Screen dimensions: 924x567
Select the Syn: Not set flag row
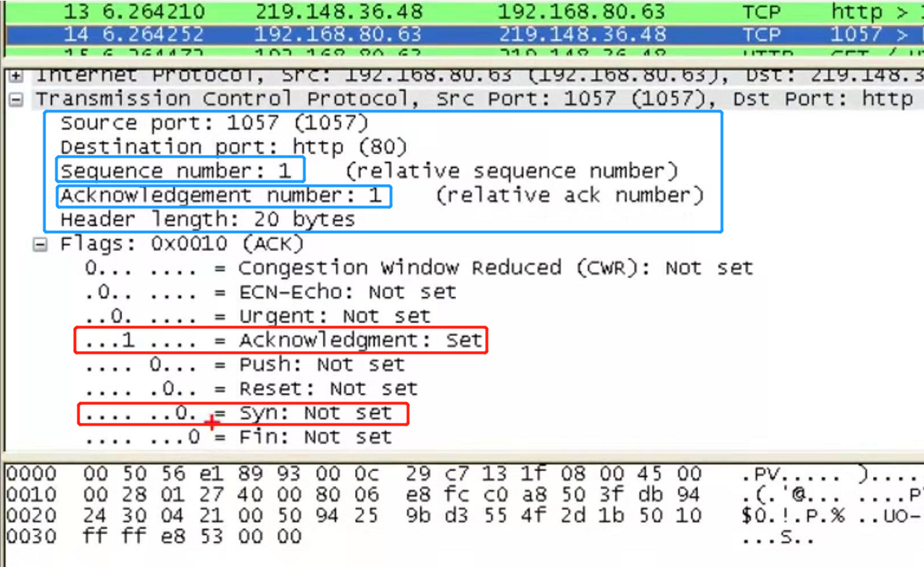click(238, 413)
